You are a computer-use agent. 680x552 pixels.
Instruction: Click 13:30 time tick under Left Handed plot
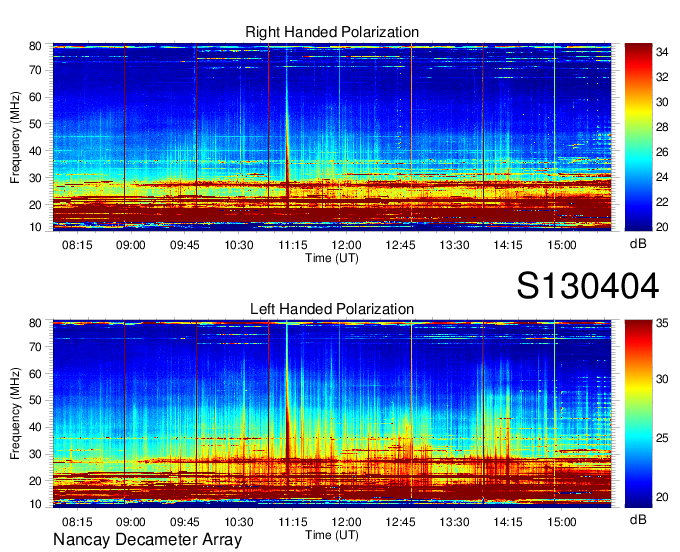coord(454,522)
